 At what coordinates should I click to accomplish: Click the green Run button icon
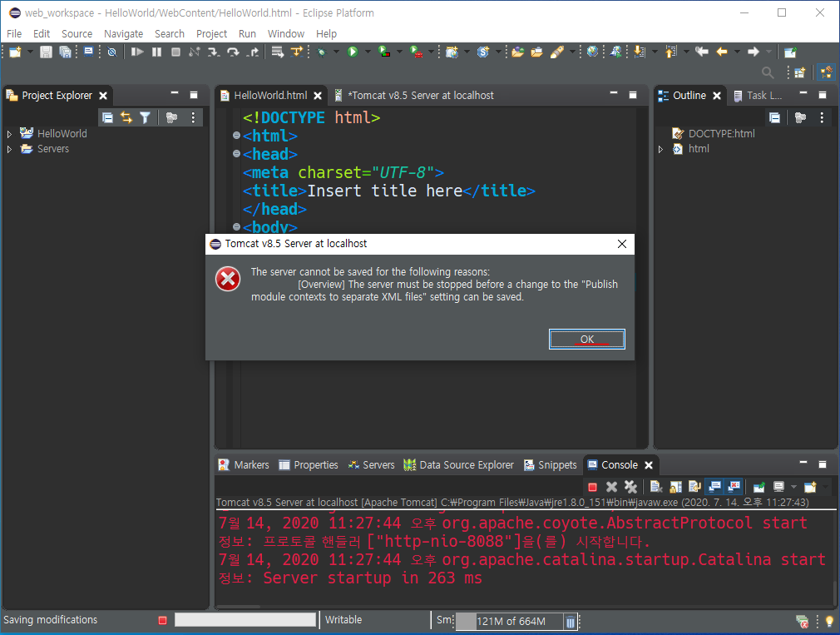(x=353, y=52)
